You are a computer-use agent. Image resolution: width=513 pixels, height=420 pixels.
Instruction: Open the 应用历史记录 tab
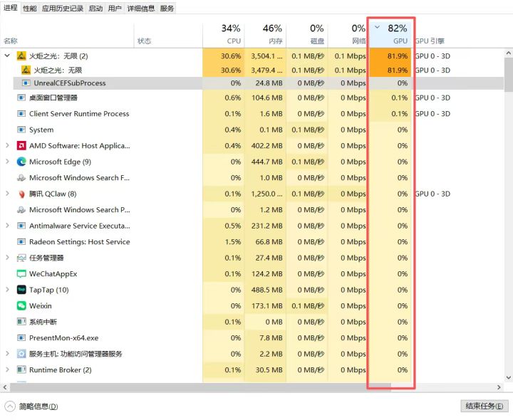pos(63,9)
